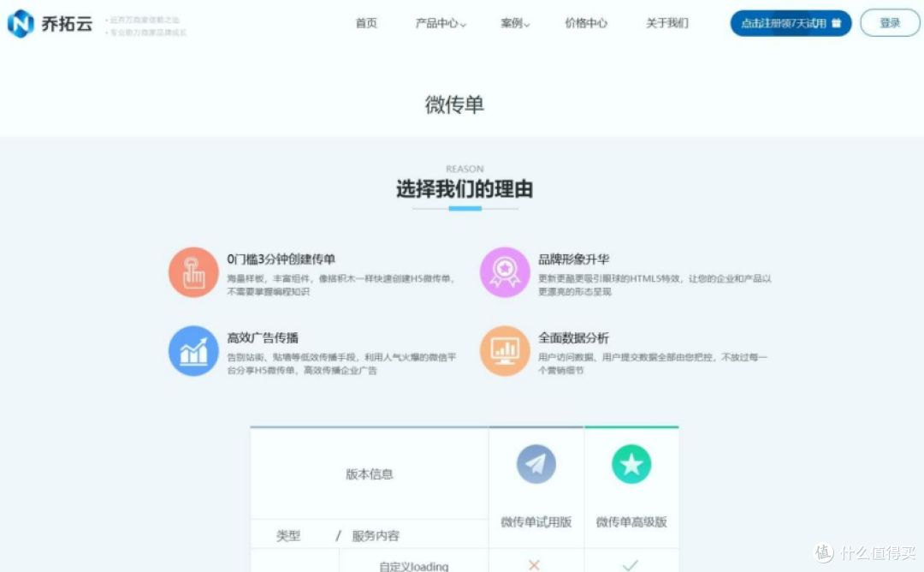The height and width of the screenshot is (572, 924).
Task: Click the red X mark in 自定义loading row
Action: [x=535, y=565]
